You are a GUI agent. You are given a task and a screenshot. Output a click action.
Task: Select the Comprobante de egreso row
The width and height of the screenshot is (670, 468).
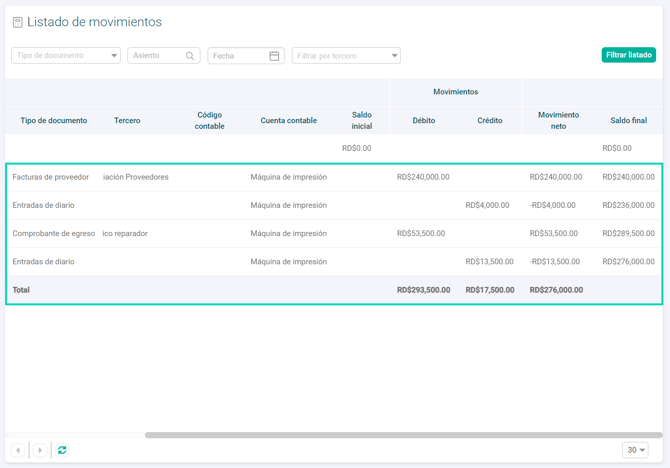point(54,233)
